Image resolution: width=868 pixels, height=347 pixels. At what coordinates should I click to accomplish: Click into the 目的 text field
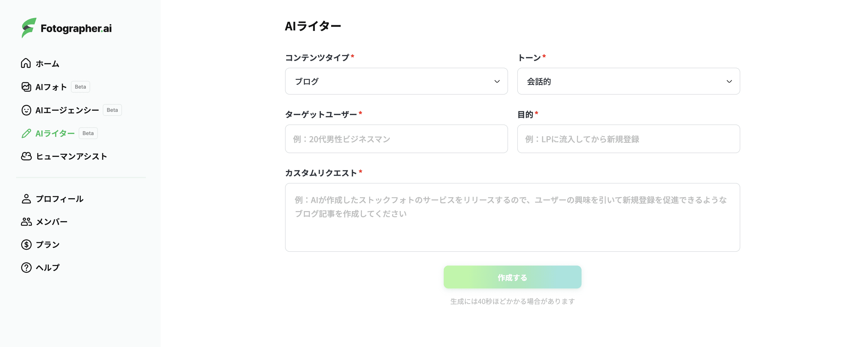(628, 139)
